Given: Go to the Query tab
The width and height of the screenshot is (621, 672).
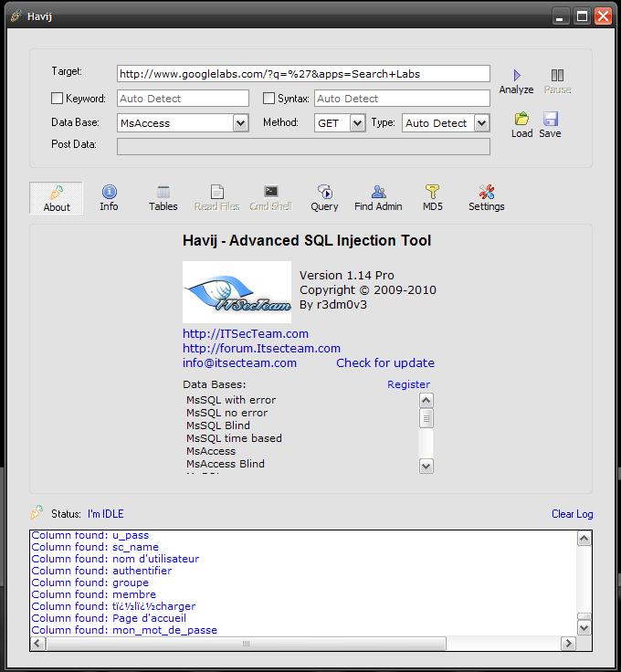Looking at the screenshot, I should tap(324, 198).
